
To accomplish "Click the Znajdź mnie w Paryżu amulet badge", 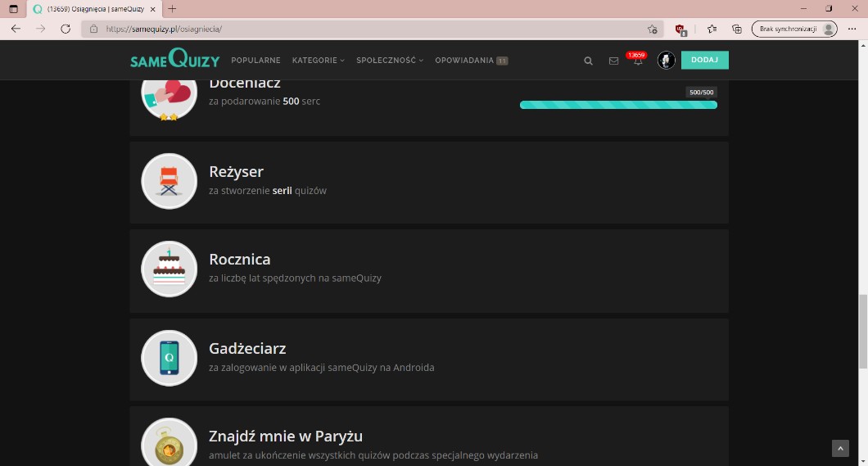I will point(170,443).
